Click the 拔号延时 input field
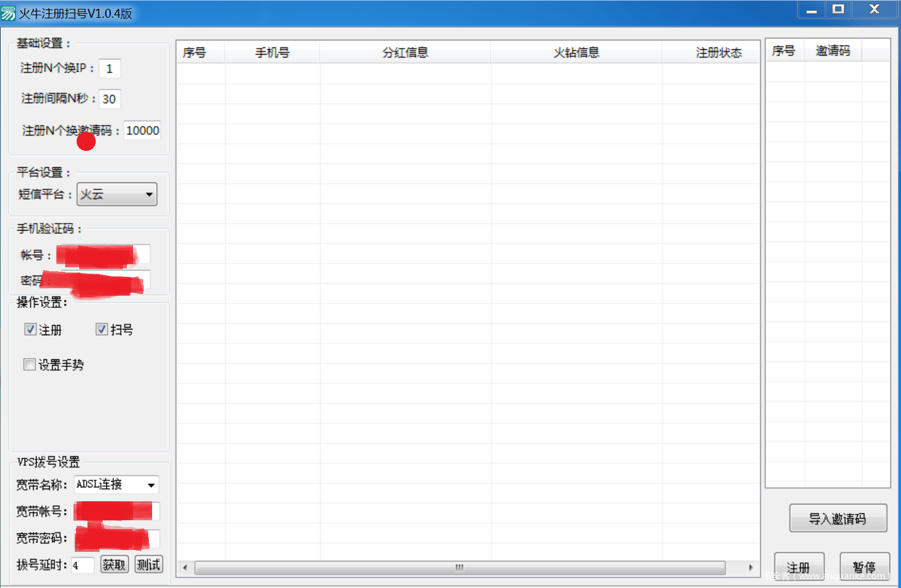 (82, 565)
